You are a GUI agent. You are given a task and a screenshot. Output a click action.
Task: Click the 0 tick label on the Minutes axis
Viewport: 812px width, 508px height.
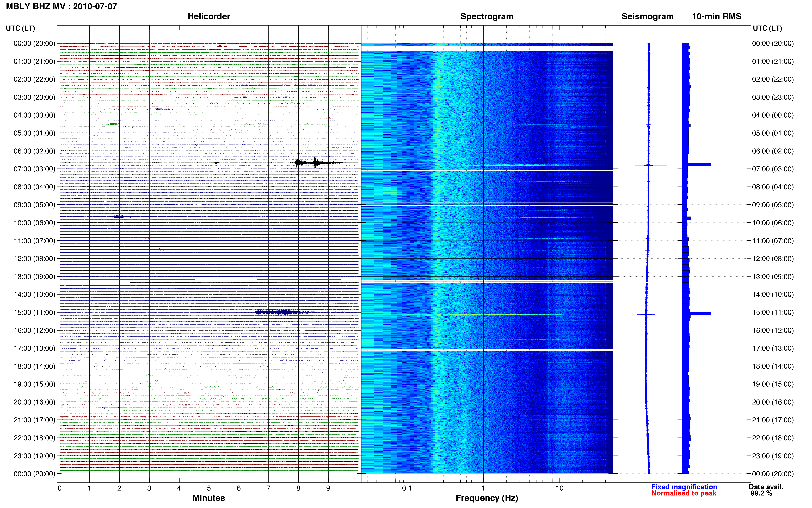pyautogui.click(x=59, y=488)
